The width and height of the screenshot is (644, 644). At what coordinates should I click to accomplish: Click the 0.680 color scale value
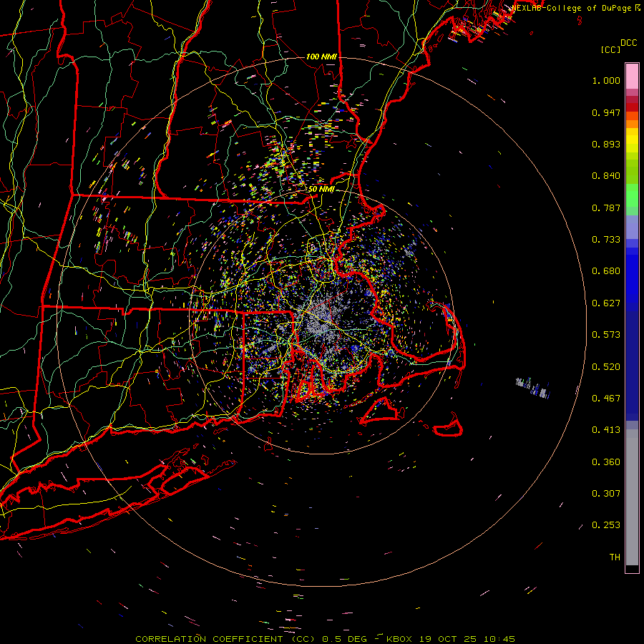point(606,271)
